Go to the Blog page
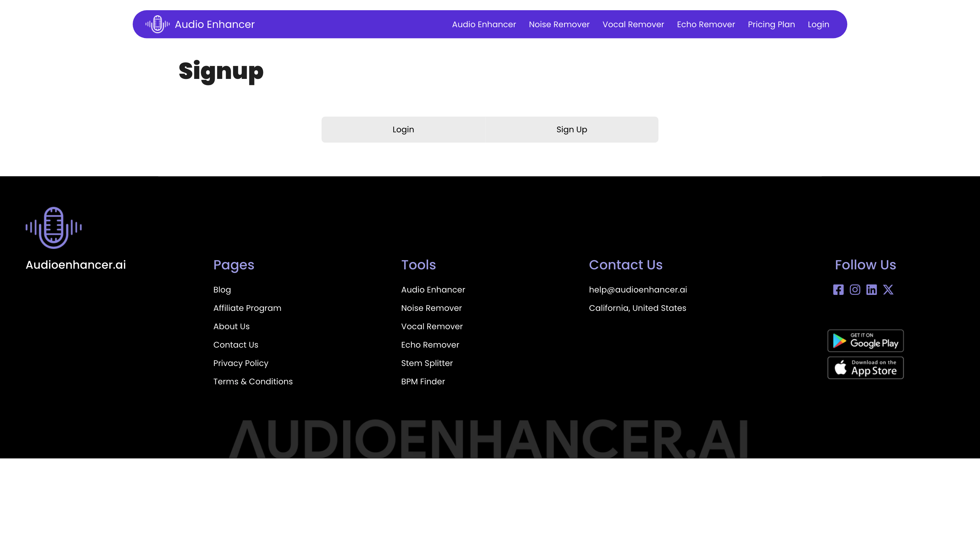The height and width of the screenshot is (551, 980). (222, 289)
